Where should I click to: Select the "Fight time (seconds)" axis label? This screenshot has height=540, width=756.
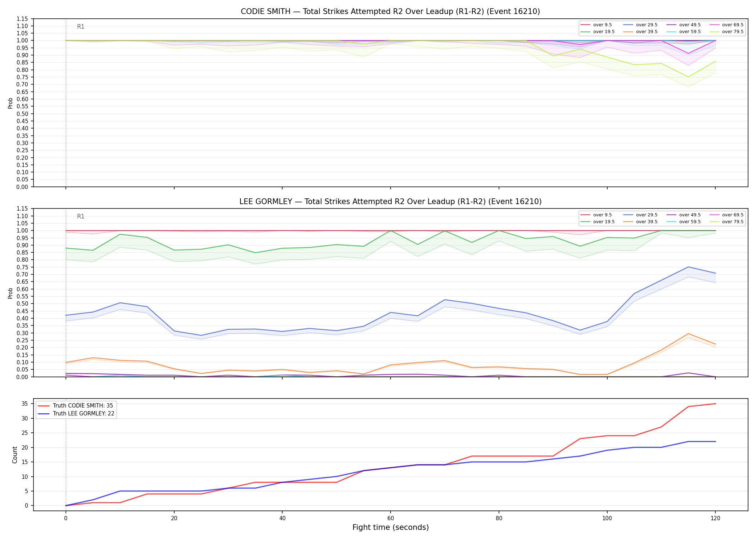point(391,527)
